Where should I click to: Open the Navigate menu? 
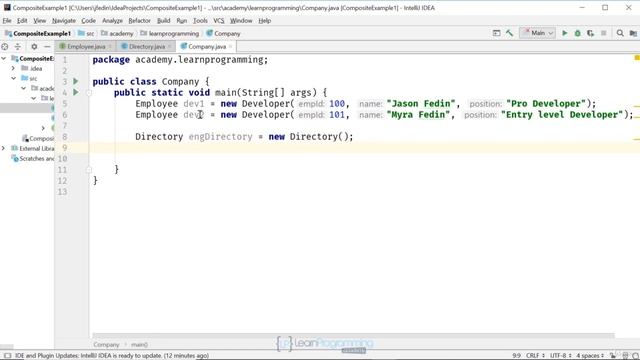tap(64, 20)
